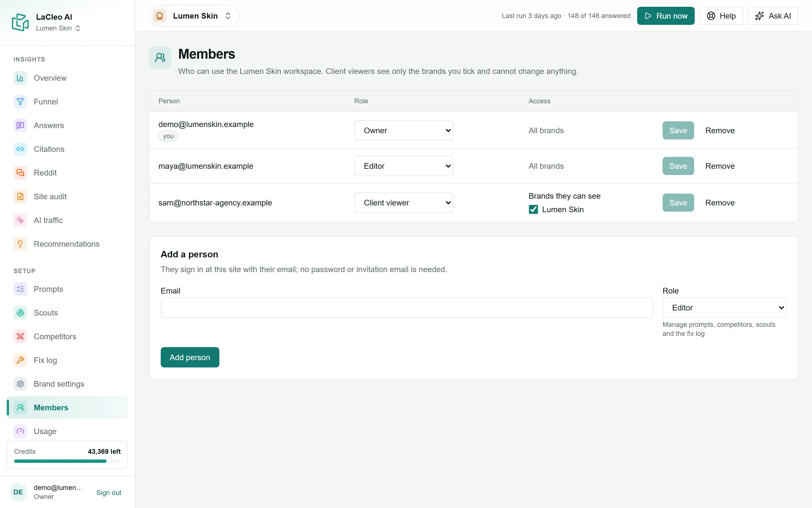Screen dimensions: 812x508
Task: Click the Credits progress bar
Action: (67, 461)
